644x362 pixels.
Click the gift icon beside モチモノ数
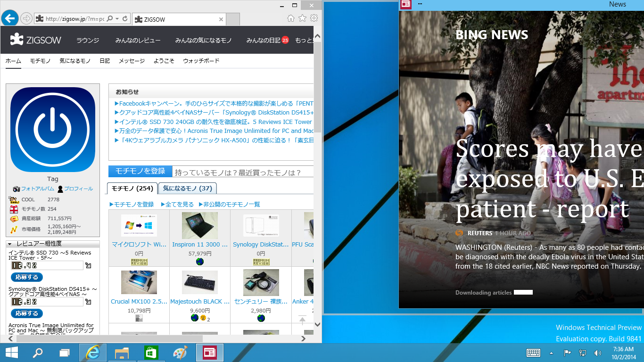point(14,209)
